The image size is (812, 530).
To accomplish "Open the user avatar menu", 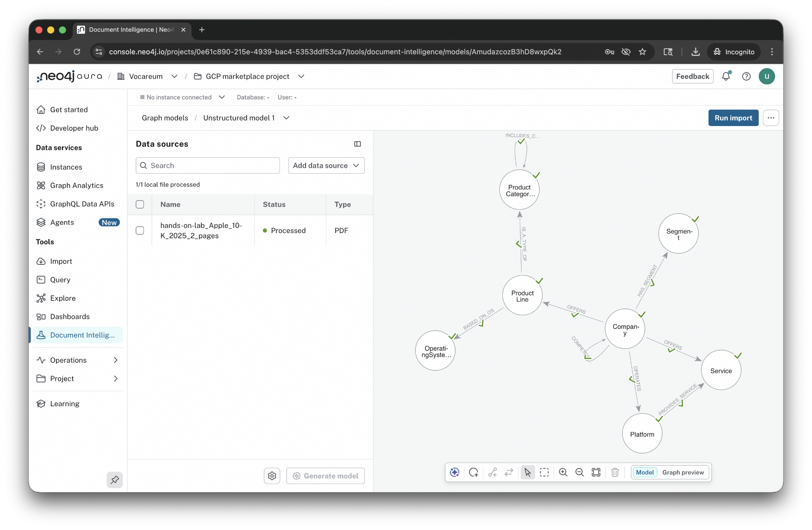I will pyautogui.click(x=767, y=76).
